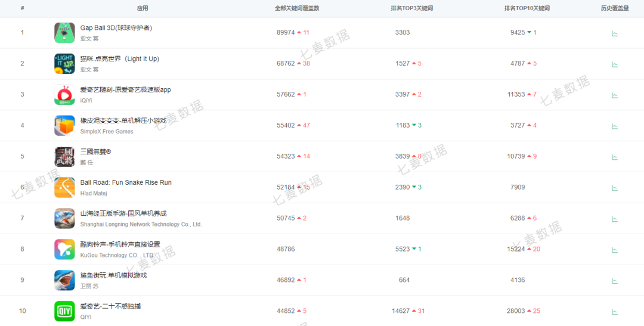Open history coverage chart for 酷狗铃声

[614, 250]
